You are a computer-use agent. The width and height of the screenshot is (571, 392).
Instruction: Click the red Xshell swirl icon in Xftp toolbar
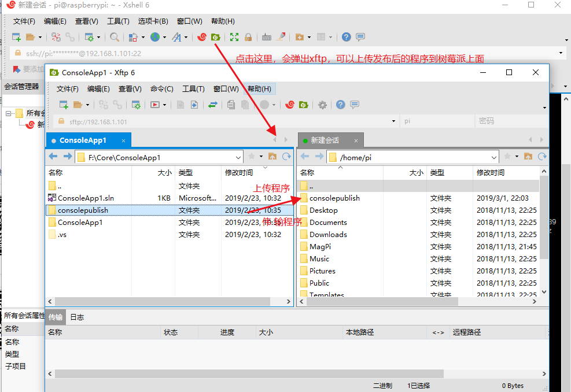click(x=290, y=105)
